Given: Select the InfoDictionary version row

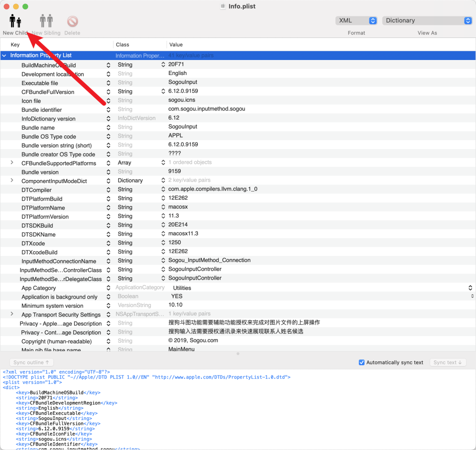Looking at the screenshot, I should click(238, 118).
